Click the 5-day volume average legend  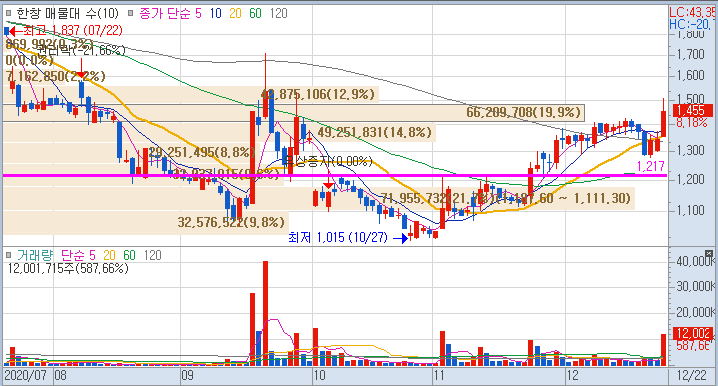click(x=92, y=255)
